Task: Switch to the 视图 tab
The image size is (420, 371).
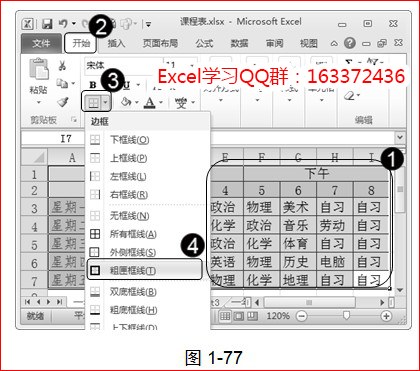Action: click(x=309, y=43)
